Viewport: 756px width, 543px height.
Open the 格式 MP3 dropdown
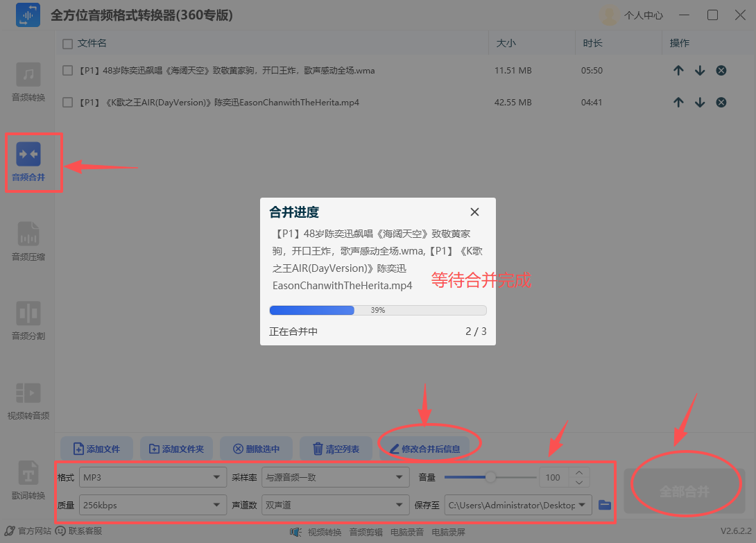(x=152, y=477)
